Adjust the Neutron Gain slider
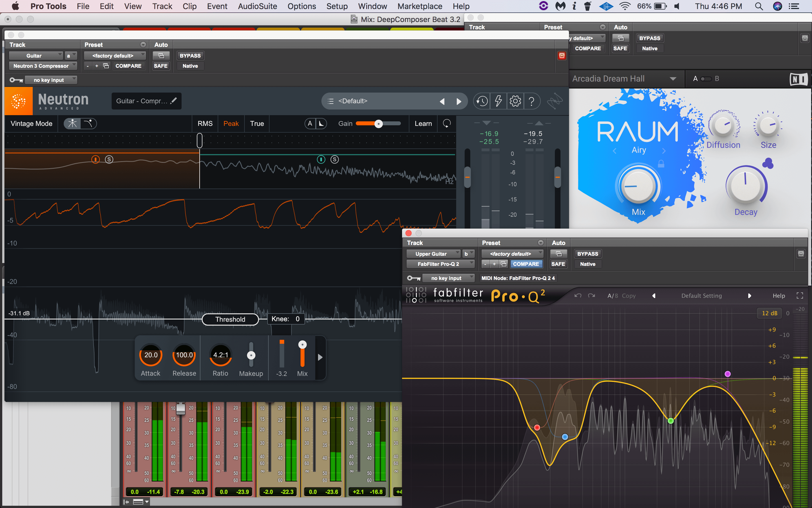The width and height of the screenshot is (812, 508). tap(378, 124)
